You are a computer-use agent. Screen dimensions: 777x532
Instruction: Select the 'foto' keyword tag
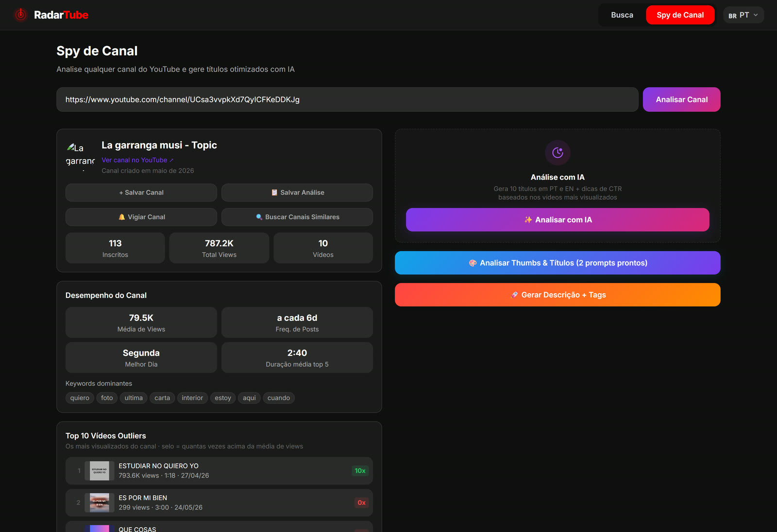(x=107, y=398)
